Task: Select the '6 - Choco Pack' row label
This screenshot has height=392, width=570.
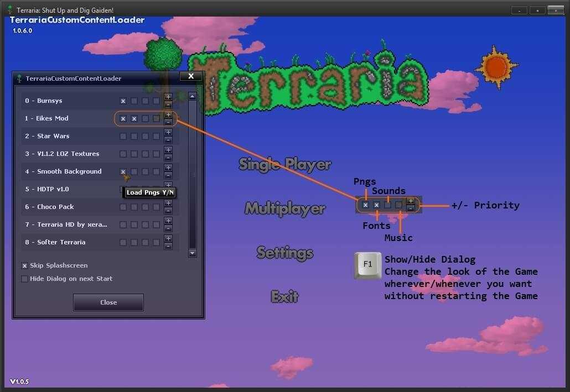Action: pyautogui.click(x=49, y=207)
